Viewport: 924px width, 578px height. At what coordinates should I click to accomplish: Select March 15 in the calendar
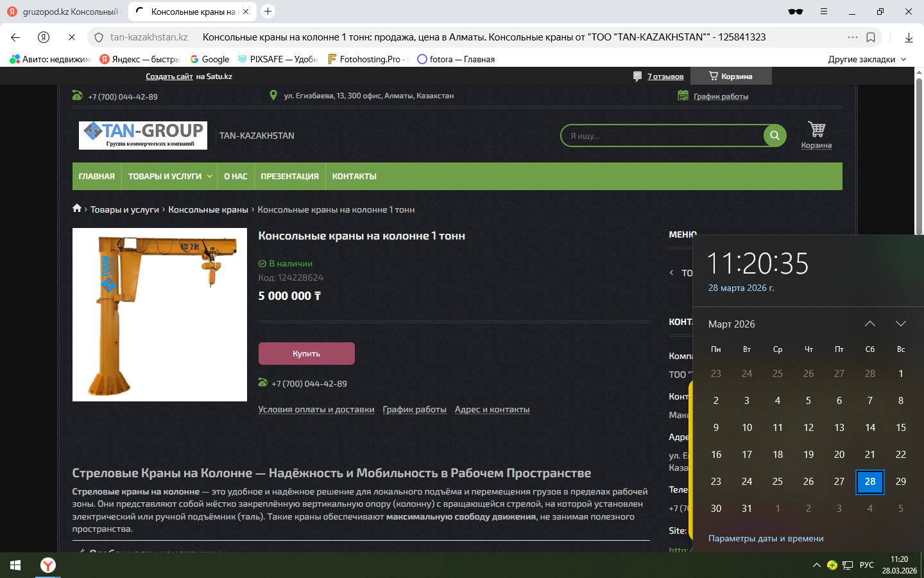point(901,428)
